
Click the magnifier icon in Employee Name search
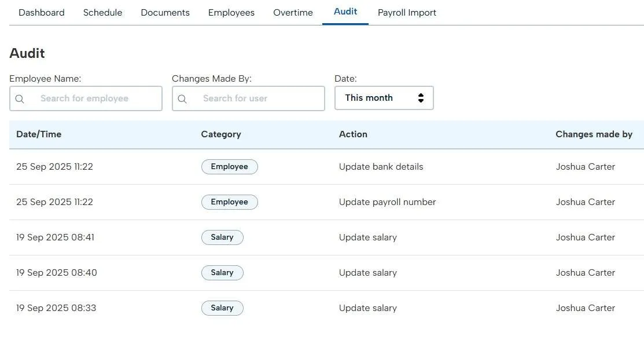pos(20,99)
